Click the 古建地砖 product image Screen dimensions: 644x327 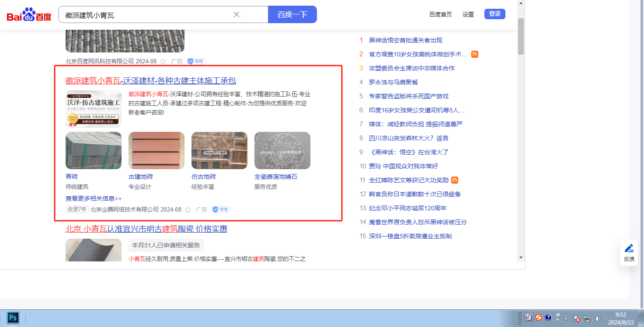point(157,150)
